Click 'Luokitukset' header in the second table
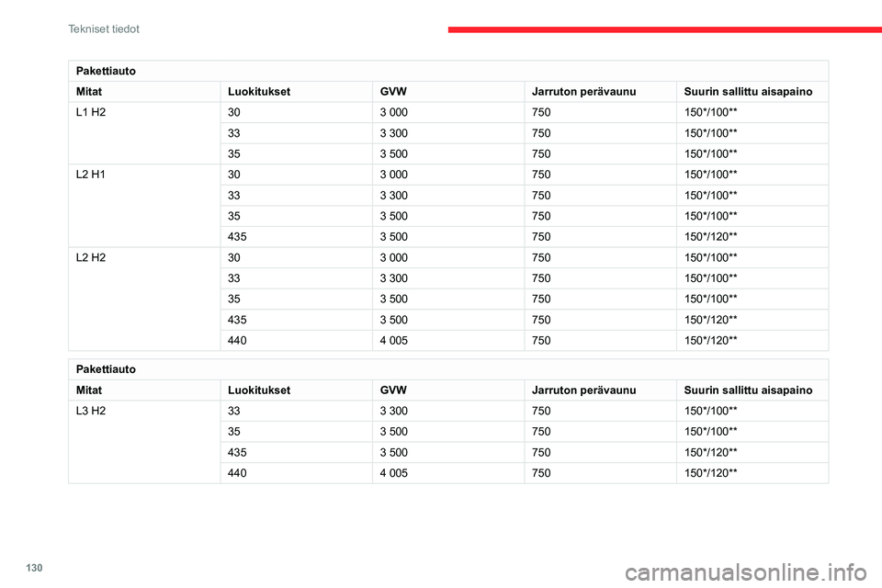This screenshot has width=882, height=588. click(x=259, y=390)
